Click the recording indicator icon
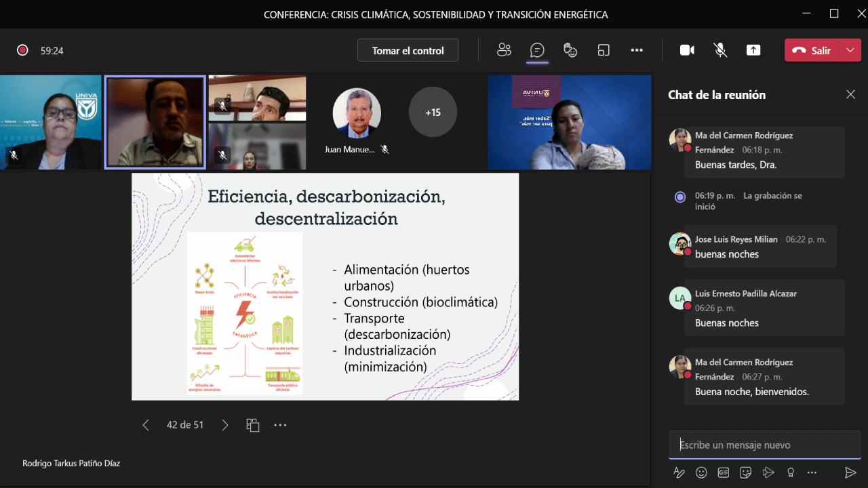868x488 pixels. (x=22, y=50)
